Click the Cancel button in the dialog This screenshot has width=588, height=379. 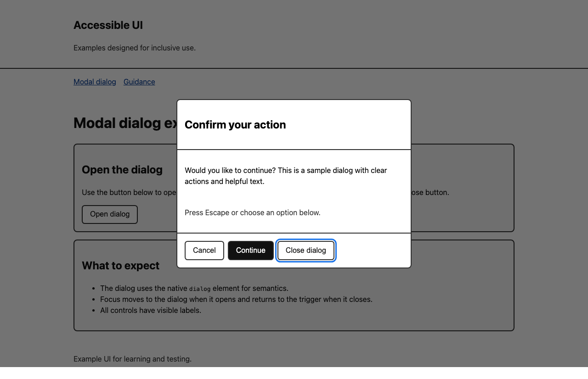(204, 250)
